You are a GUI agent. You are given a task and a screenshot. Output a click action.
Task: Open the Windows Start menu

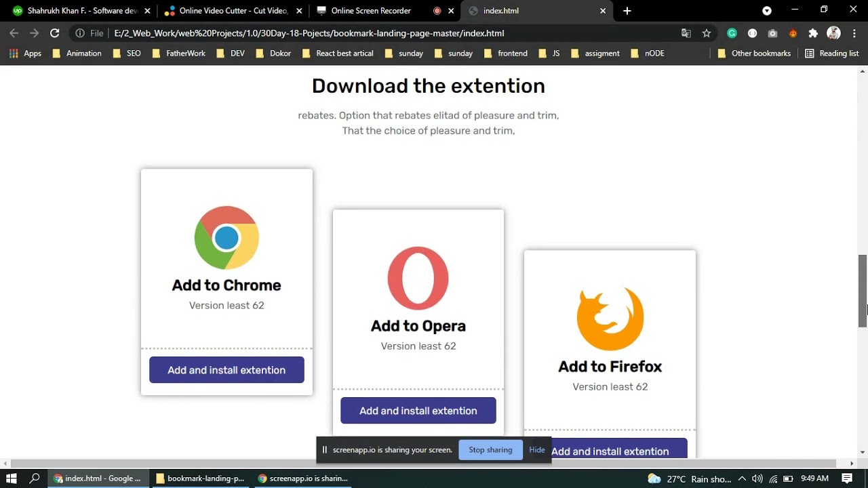click(x=12, y=479)
